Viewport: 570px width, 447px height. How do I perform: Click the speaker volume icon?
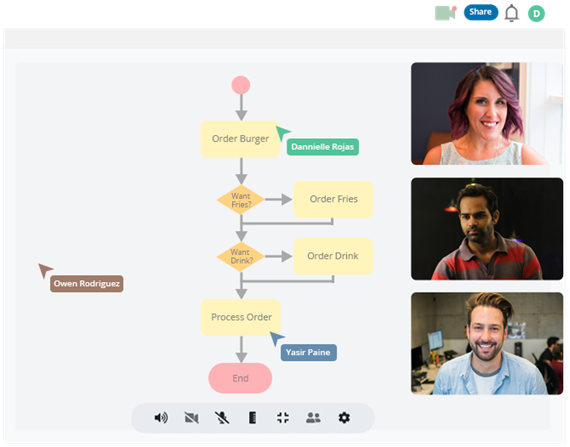click(161, 418)
